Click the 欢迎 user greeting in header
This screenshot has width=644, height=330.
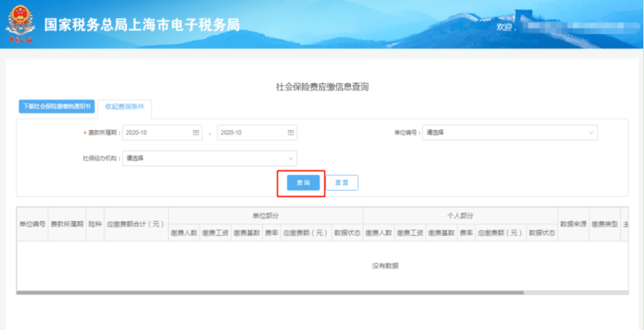[x=506, y=27]
